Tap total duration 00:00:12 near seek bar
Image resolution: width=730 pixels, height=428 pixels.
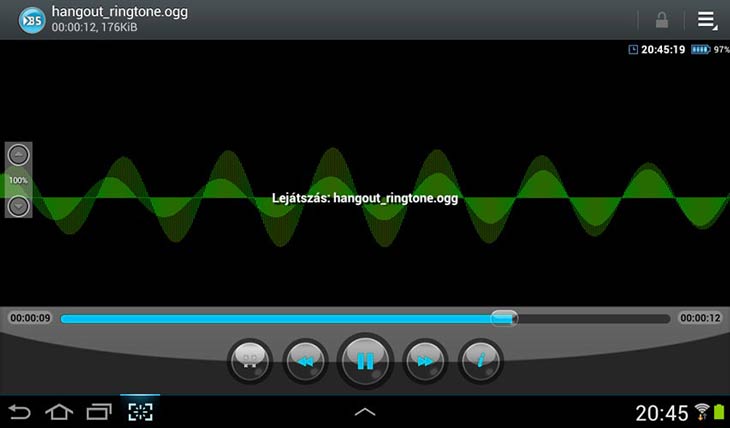tap(700, 318)
